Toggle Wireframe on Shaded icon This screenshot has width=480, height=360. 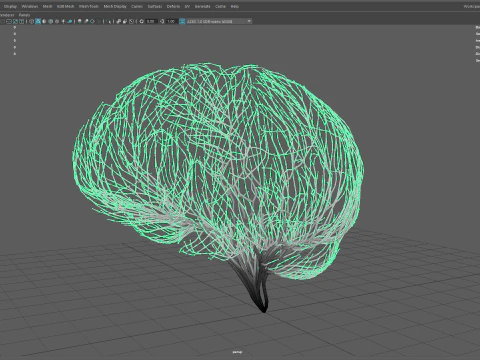coord(51,21)
